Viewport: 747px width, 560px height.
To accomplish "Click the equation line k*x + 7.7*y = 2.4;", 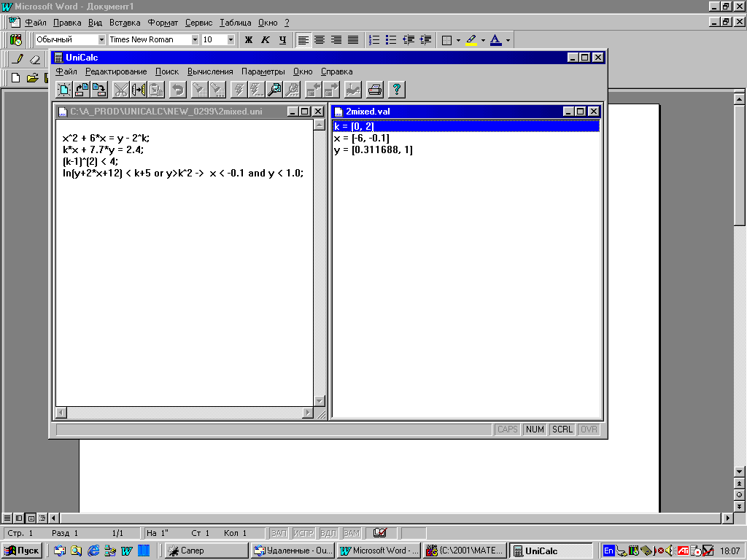I will tap(104, 149).
